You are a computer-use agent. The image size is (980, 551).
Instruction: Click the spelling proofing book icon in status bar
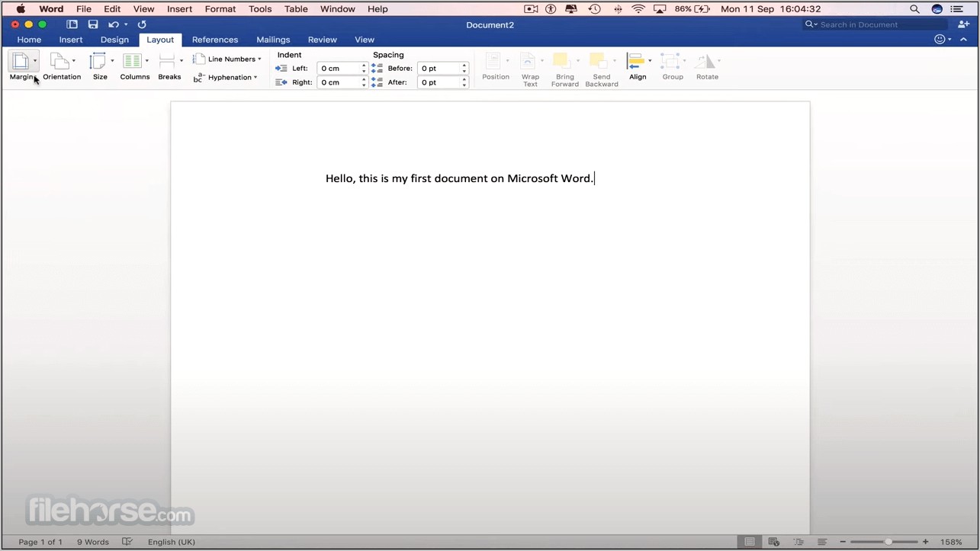tap(127, 542)
